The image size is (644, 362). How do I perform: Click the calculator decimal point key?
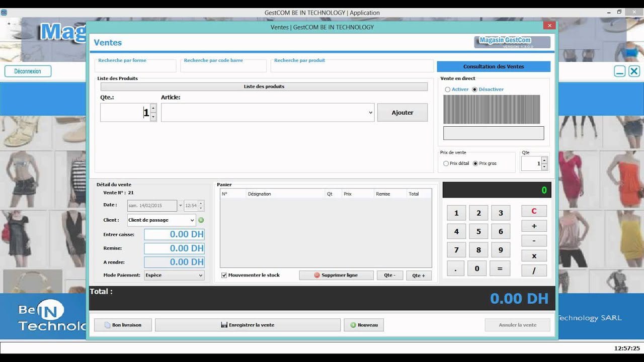[455, 268]
